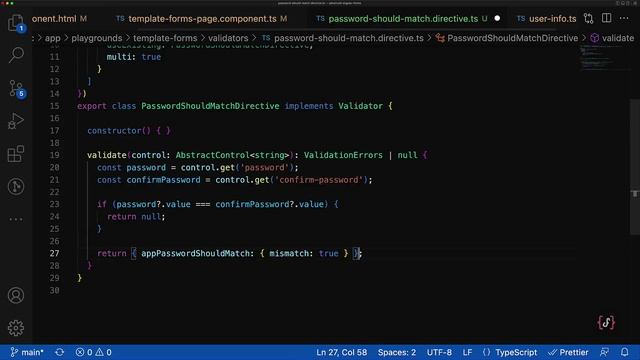Open the validate method breadcrumb
Image resolution: width=640 pixels, height=360 pixels.
click(x=612, y=38)
